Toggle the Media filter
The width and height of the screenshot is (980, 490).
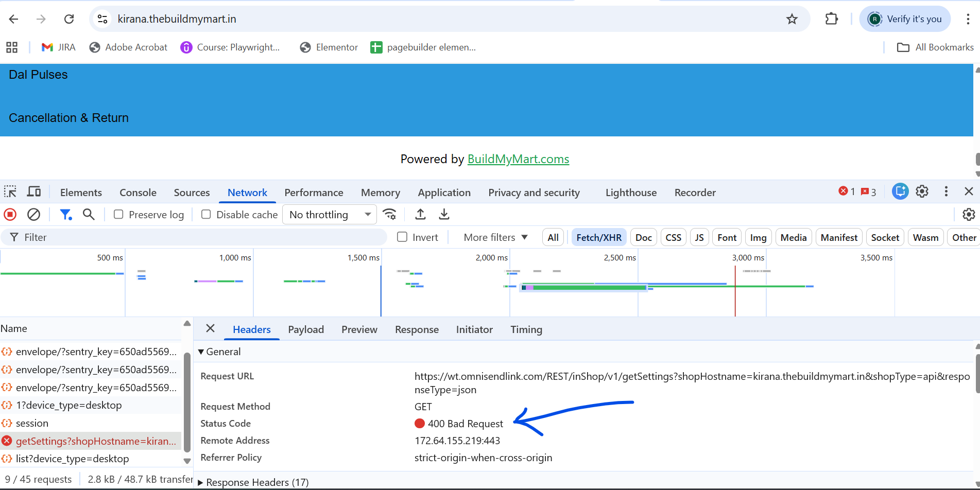click(794, 237)
